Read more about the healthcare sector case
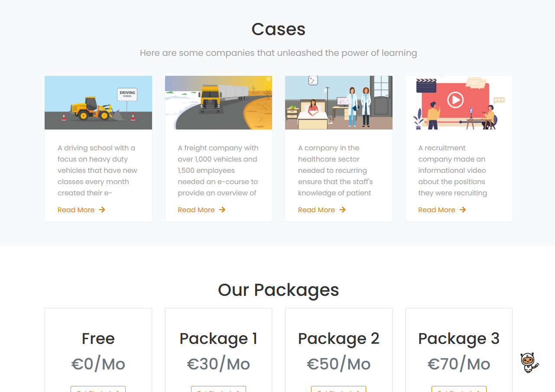The image size is (555, 392). tap(317, 210)
